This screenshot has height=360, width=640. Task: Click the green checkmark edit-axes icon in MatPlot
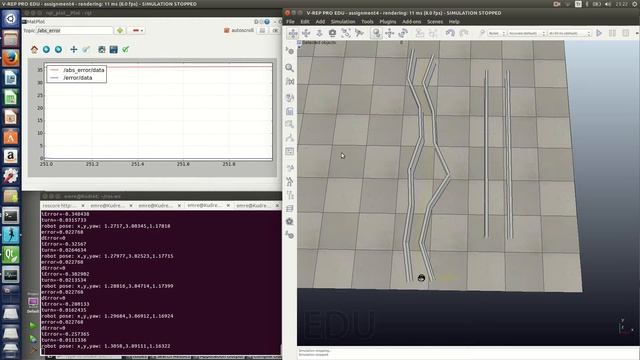click(x=126, y=49)
